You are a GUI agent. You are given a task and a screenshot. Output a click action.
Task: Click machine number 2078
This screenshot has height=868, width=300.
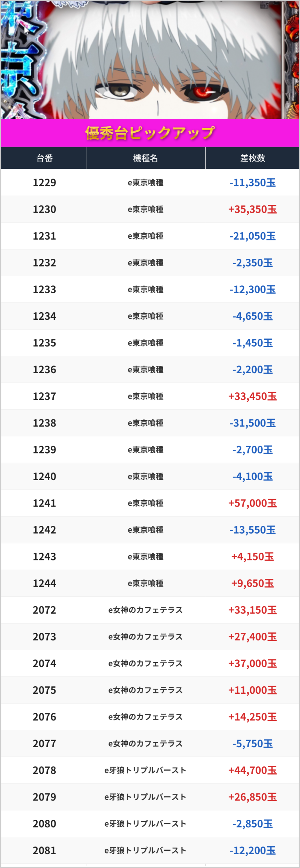tap(44, 770)
